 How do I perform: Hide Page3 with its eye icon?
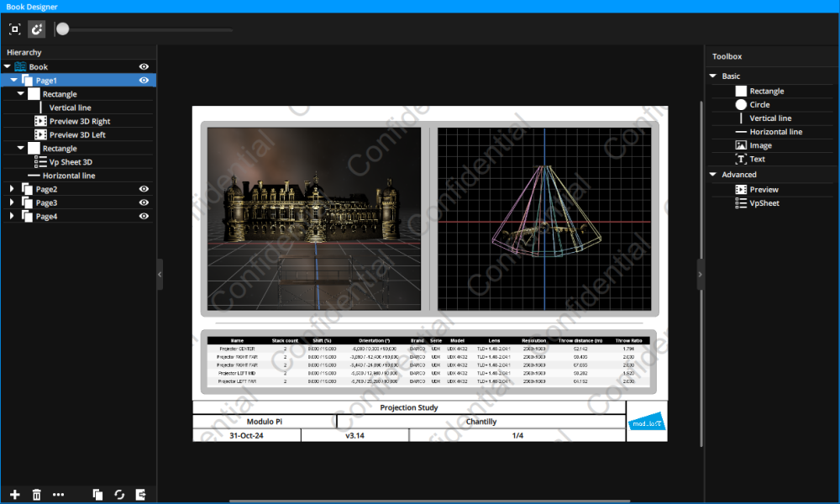point(144,202)
